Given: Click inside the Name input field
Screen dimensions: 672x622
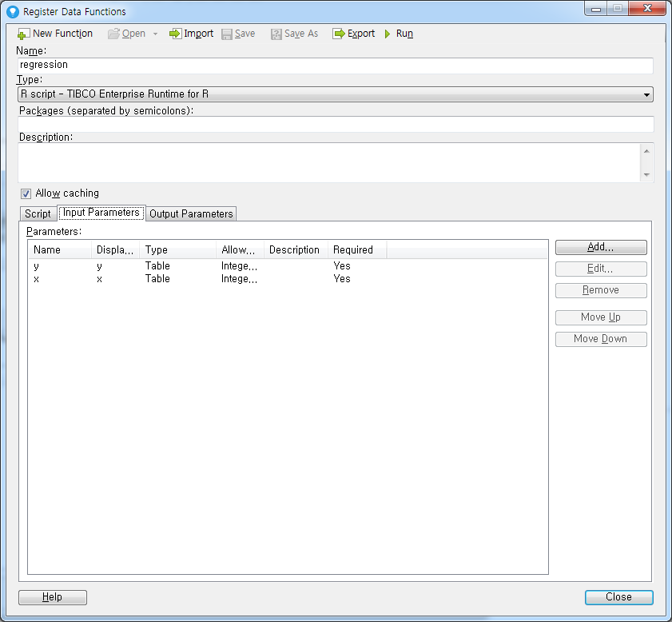Looking at the screenshot, I should click(336, 65).
